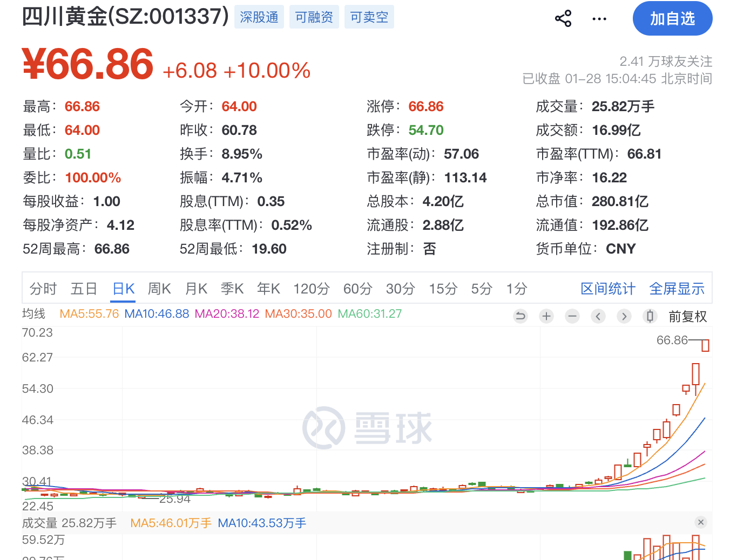730x560 pixels.
Task: Move chart later with right chevron icon
Action: pyautogui.click(x=624, y=316)
